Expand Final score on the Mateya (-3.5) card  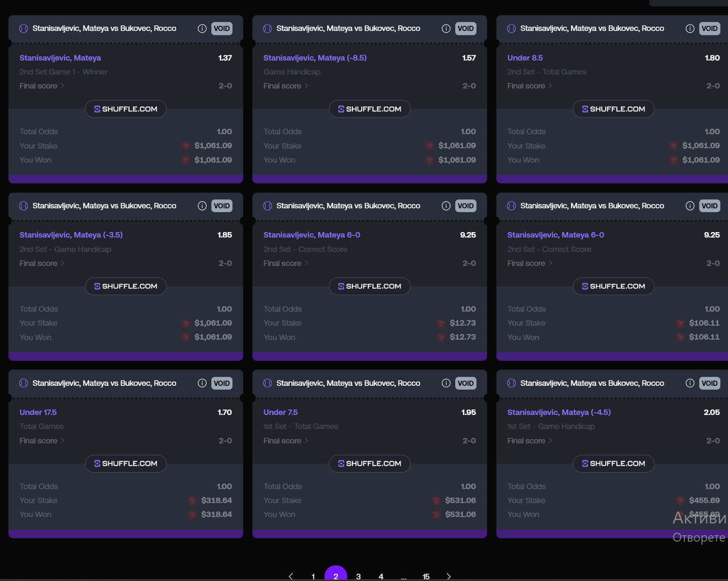coord(42,264)
